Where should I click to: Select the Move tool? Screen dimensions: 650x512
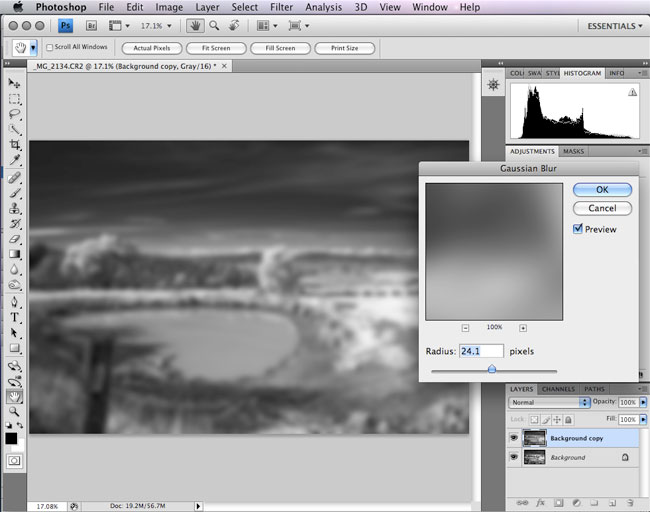pos(15,83)
